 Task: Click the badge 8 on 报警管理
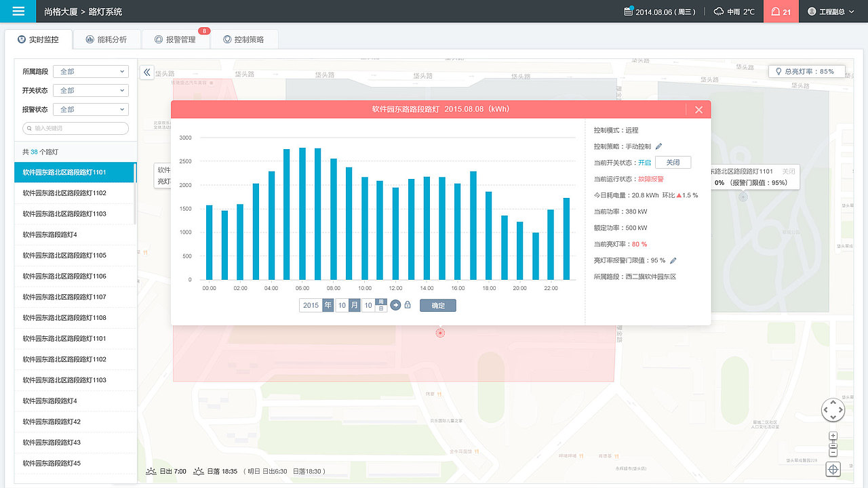(x=204, y=31)
